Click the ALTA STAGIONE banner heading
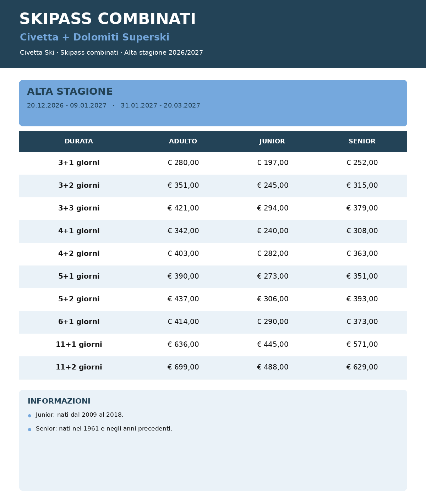 (70, 92)
